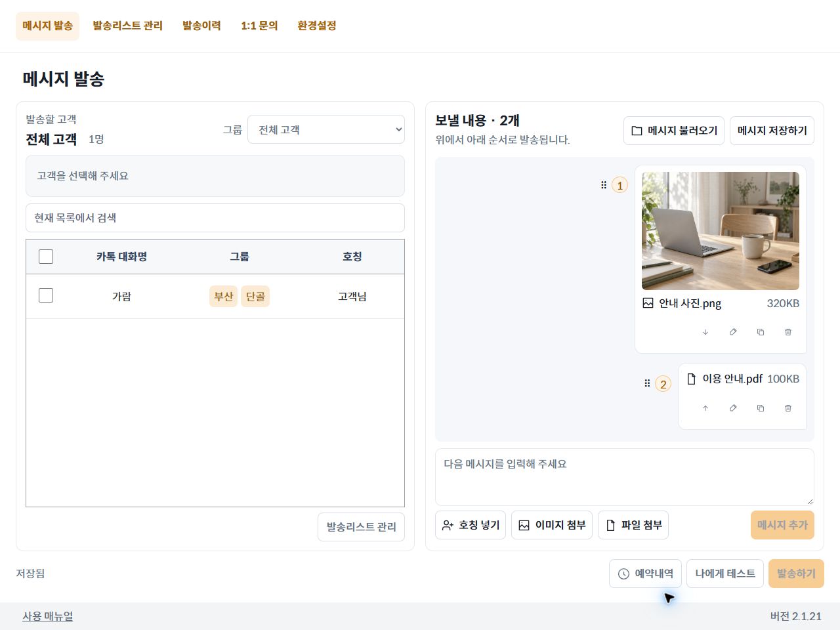This screenshot has width=840, height=630.
Task: Click the drag handle beside message number 2
Action: click(647, 383)
